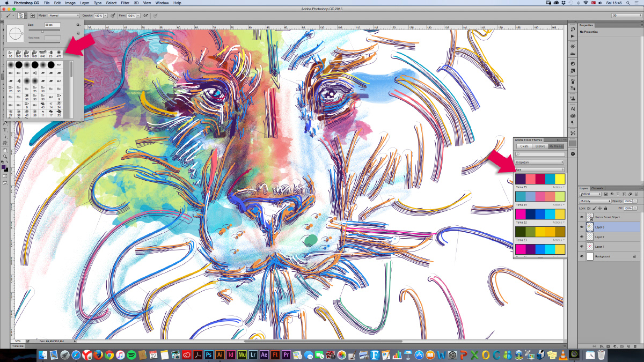The width and height of the screenshot is (644, 362).
Task: Open the Layer menu
Action: 85,3
